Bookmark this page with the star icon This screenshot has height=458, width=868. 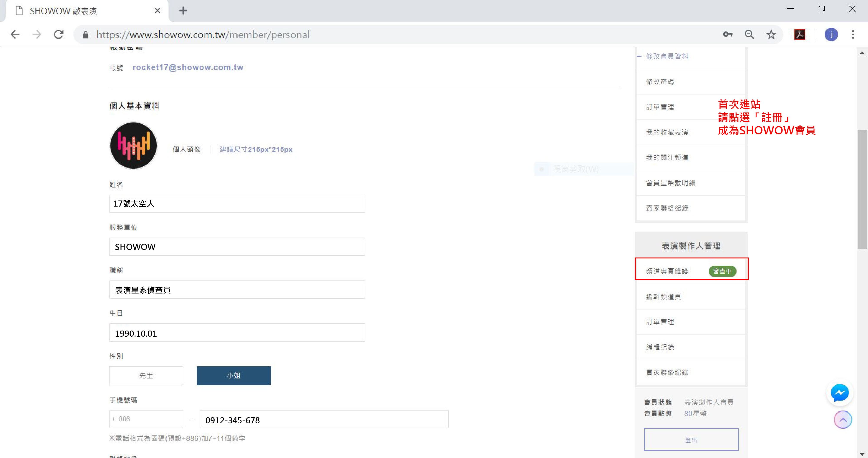click(x=771, y=34)
